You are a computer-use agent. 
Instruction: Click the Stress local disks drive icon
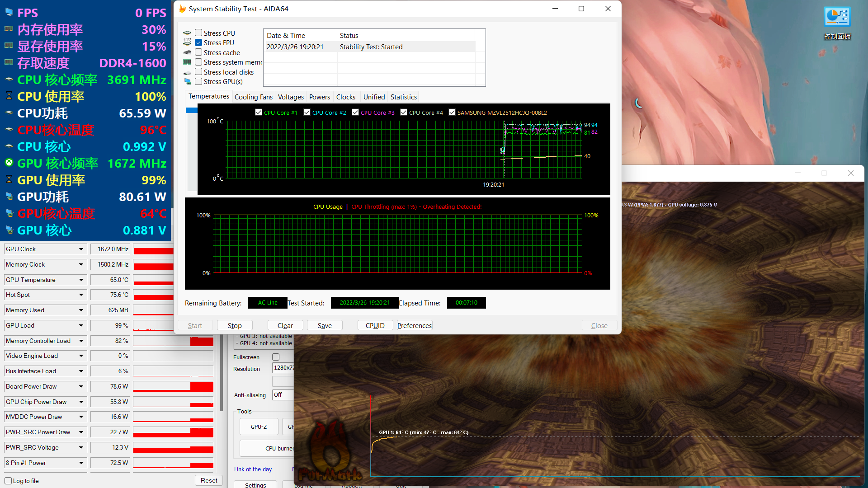click(187, 72)
